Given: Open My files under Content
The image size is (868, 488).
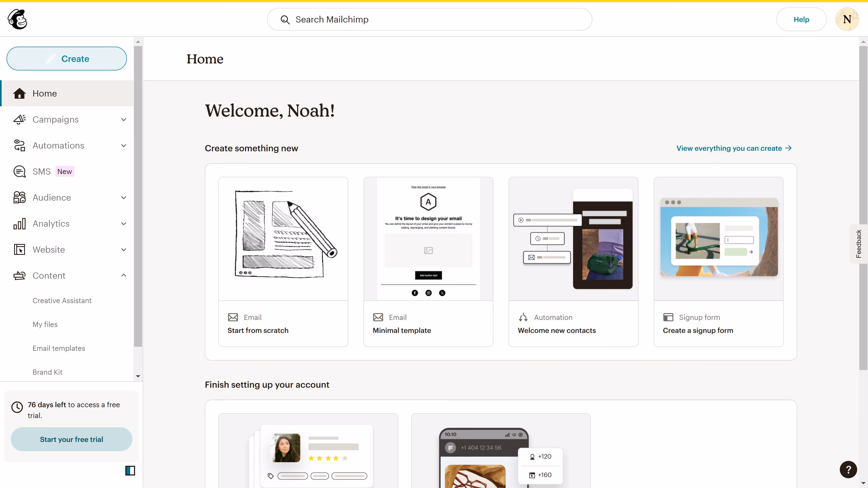Looking at the screenshot, I should pos(45,324).
